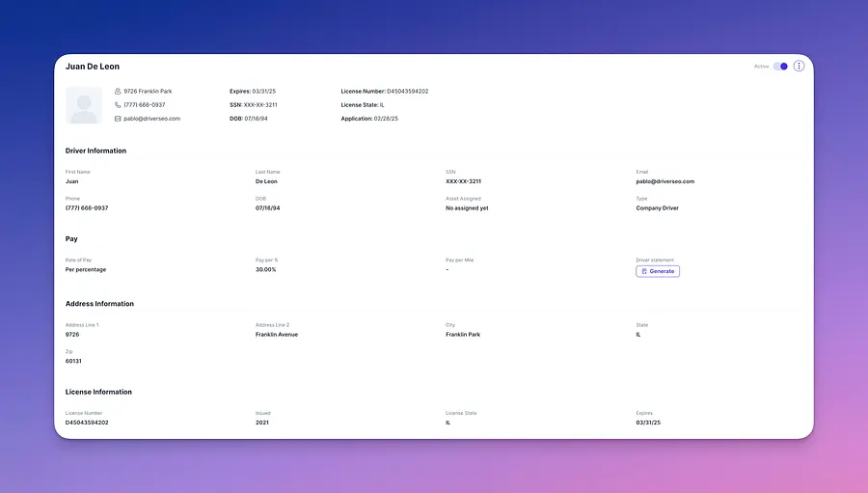Click Pay per % value 30.00%

click(x=266, y=270)
